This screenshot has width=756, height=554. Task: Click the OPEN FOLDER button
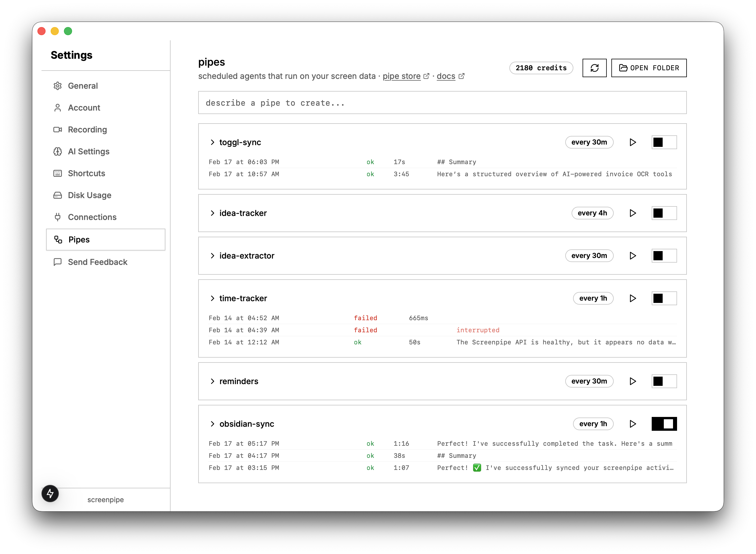[649, 68]
